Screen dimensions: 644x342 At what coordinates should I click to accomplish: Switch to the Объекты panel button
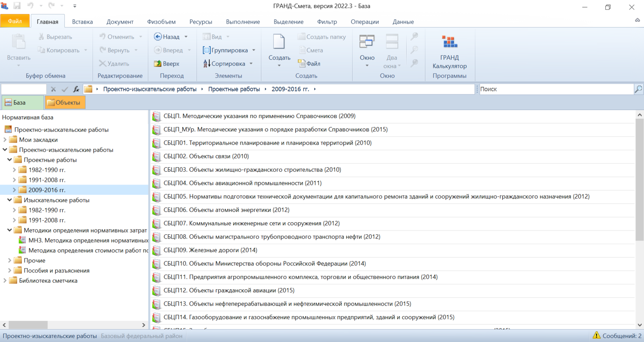coord(65,103)
